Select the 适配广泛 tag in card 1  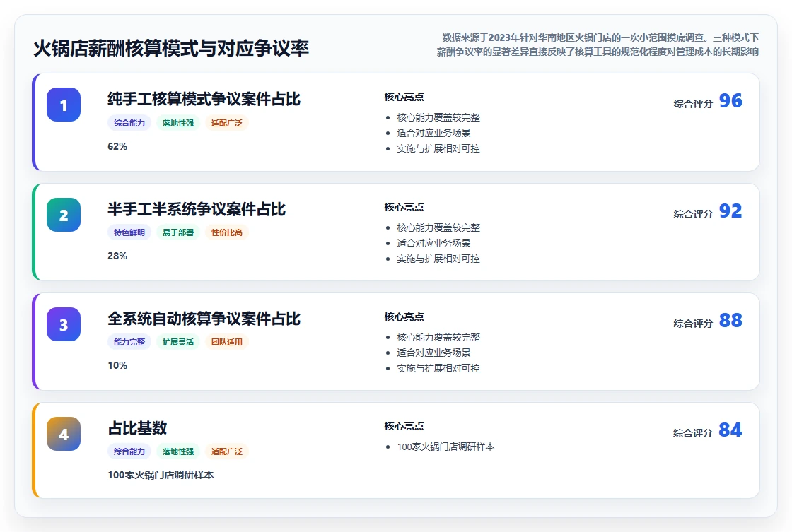[227, 123]
